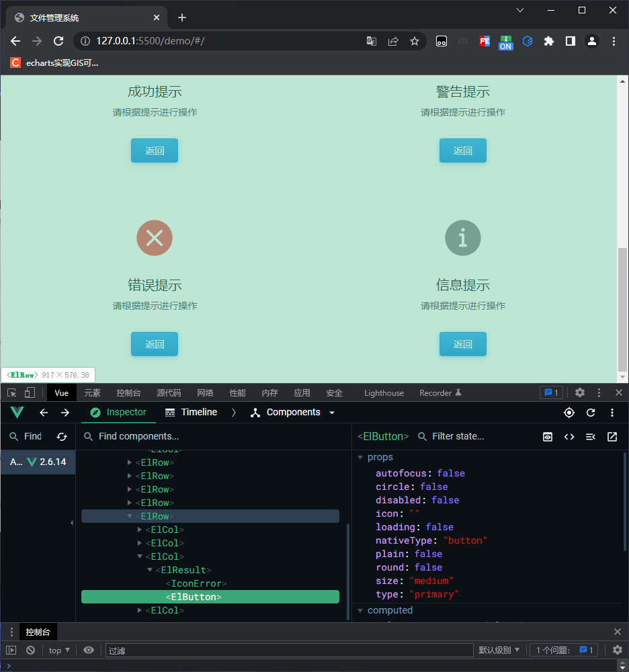The height and width of the screenshot is (672, 629).
Task: Click 返回 under 警告提示
Action: [x=463, y=151]
